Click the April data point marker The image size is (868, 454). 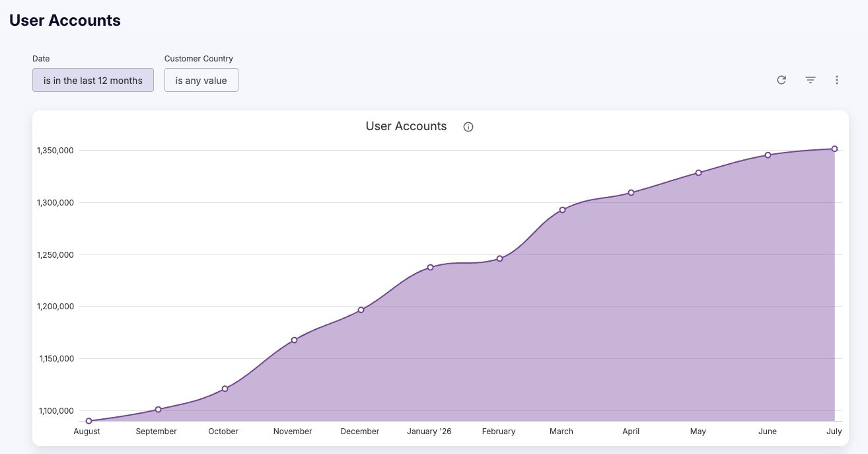[632, 192]
